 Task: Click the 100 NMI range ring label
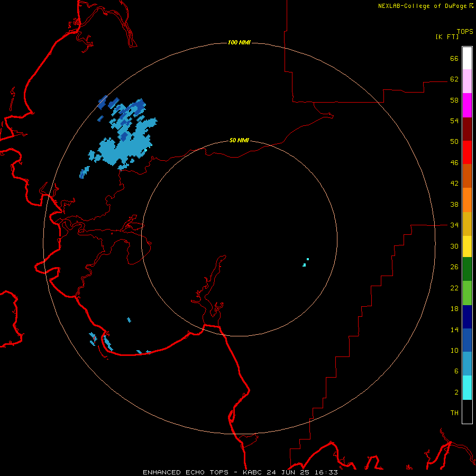coord(239,42)
